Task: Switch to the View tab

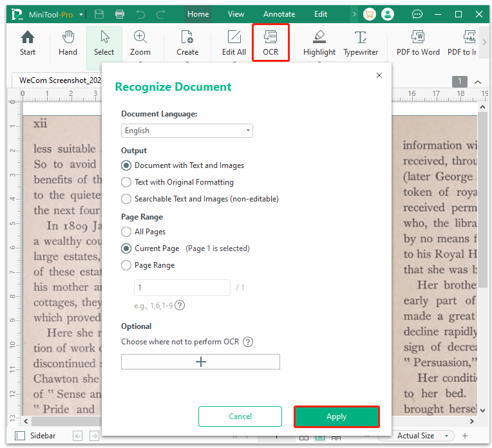Action: [x=236, y=14]
